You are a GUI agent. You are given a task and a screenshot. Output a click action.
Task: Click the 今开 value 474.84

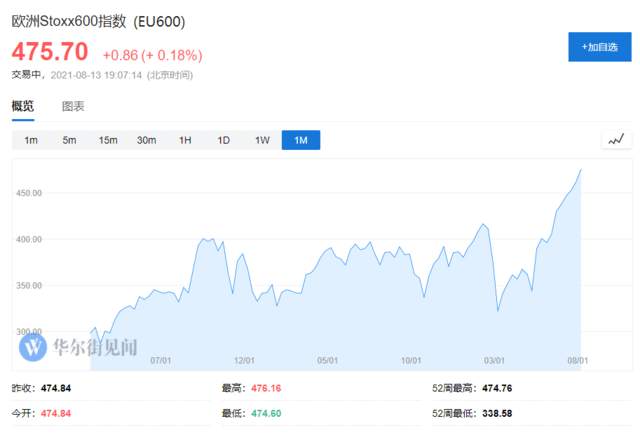click(56, 413)
